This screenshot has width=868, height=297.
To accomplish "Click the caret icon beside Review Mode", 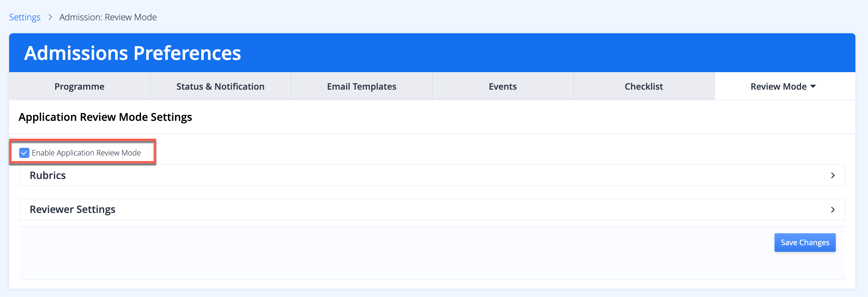I will [x=813, y=87].
